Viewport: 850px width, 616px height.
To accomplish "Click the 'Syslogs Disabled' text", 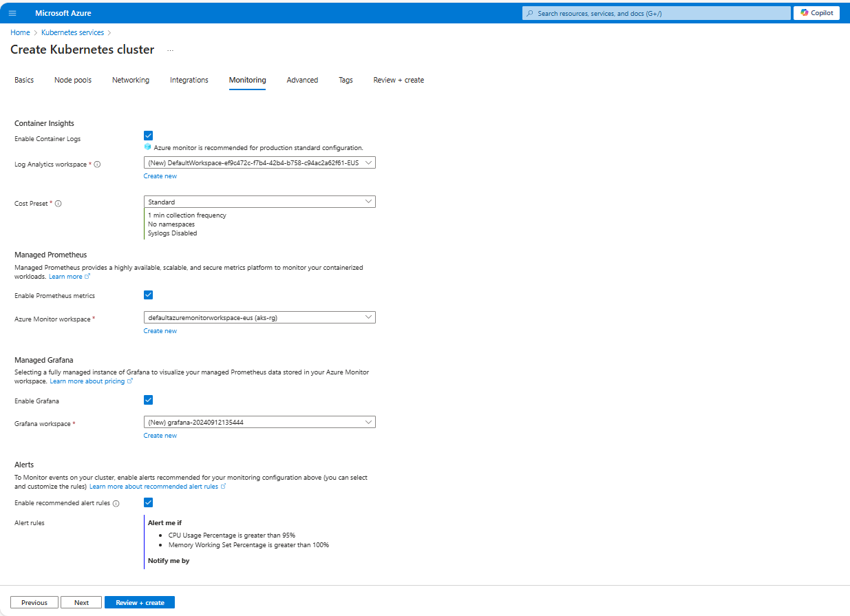I will (173, 233).
